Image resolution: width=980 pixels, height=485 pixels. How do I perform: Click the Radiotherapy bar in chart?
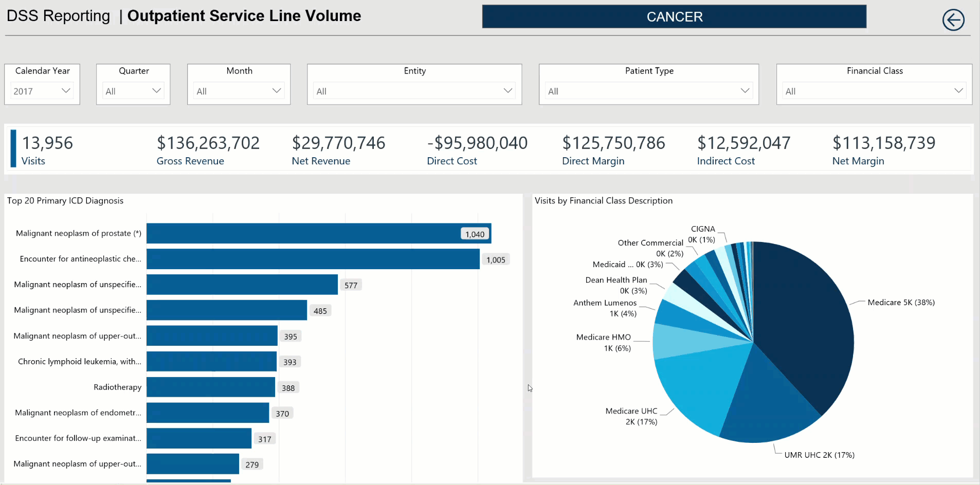tap(211, 387)
